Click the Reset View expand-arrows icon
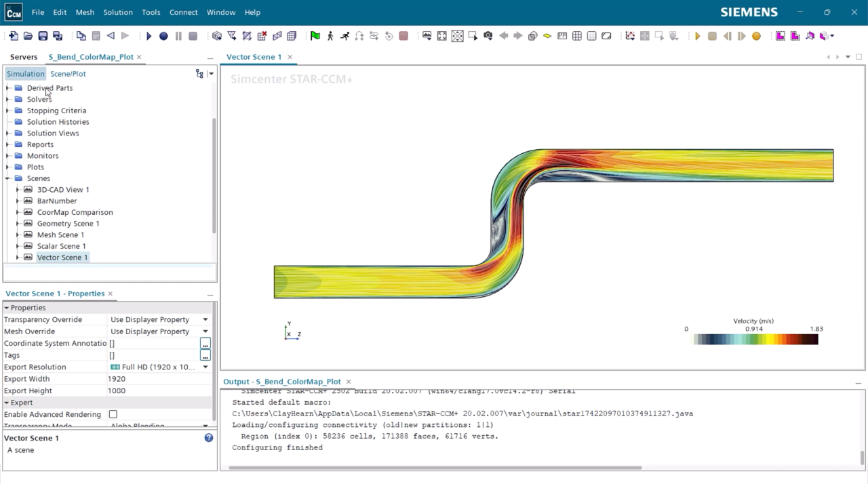 [442, 36]
